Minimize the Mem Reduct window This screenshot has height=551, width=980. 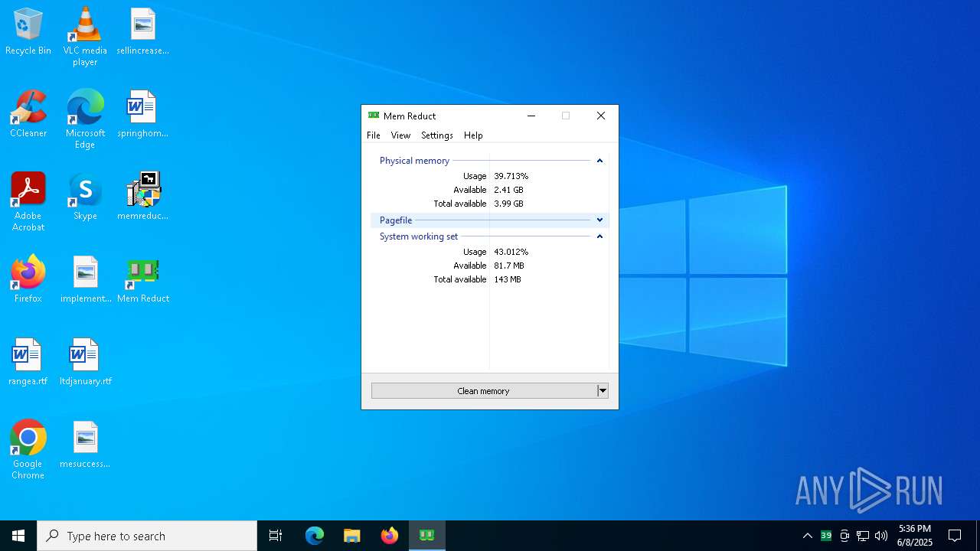click(x=531, y=116)
